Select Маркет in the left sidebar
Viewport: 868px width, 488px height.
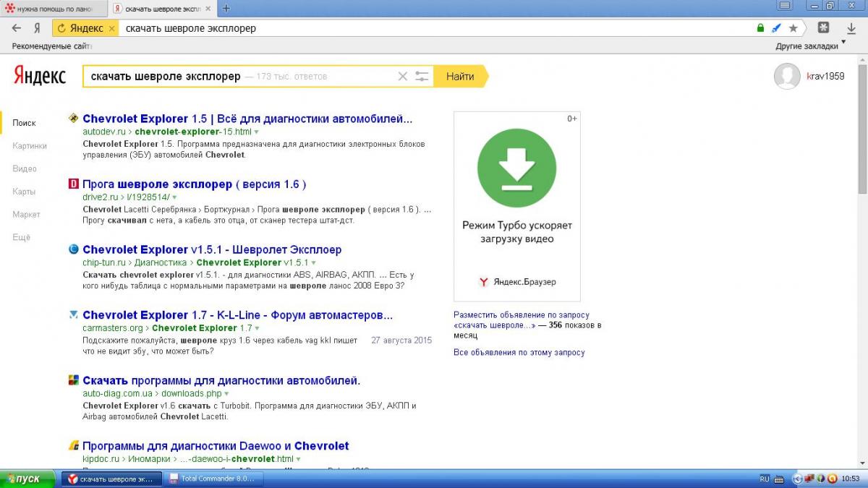pos(26,214)
